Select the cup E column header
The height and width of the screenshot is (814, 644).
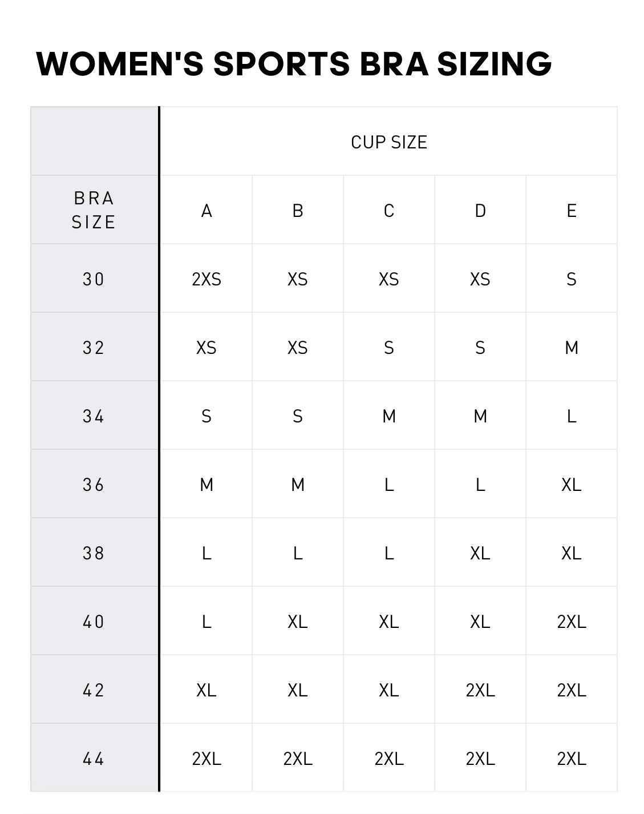point(572,211)
